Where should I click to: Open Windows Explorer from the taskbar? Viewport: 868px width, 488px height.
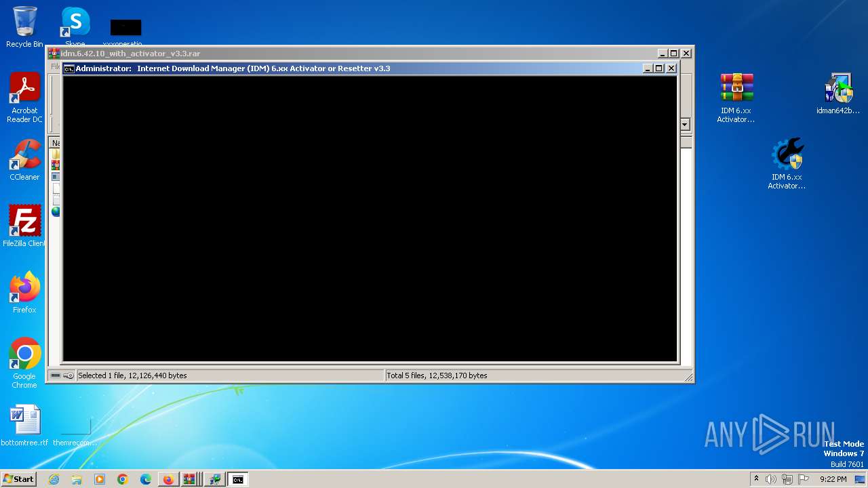click(77, 479)
